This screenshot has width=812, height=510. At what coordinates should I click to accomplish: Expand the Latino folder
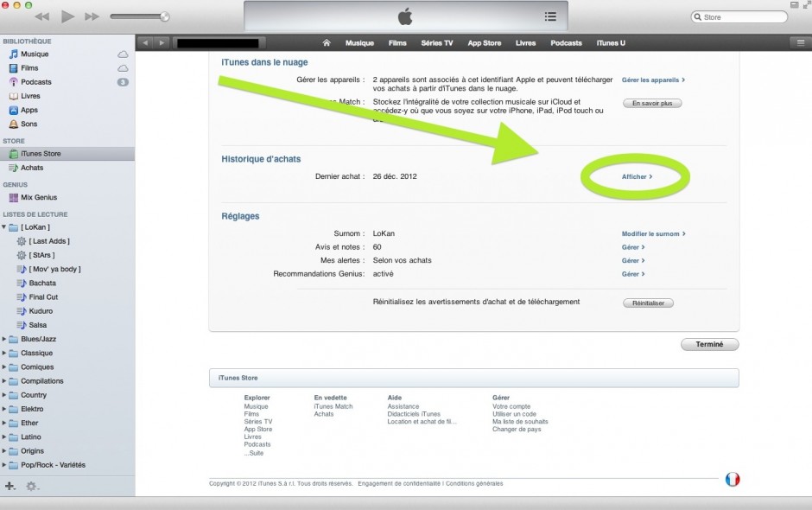click(4, 437)
